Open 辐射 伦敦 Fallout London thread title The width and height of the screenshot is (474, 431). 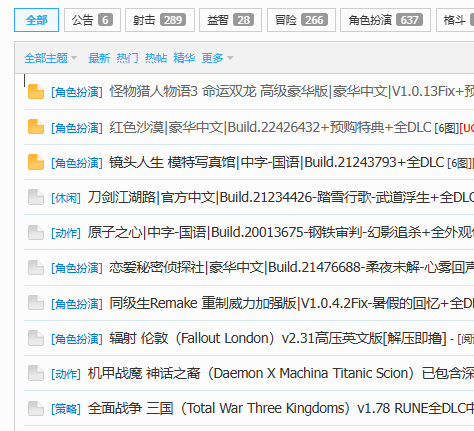pos(278,338)
